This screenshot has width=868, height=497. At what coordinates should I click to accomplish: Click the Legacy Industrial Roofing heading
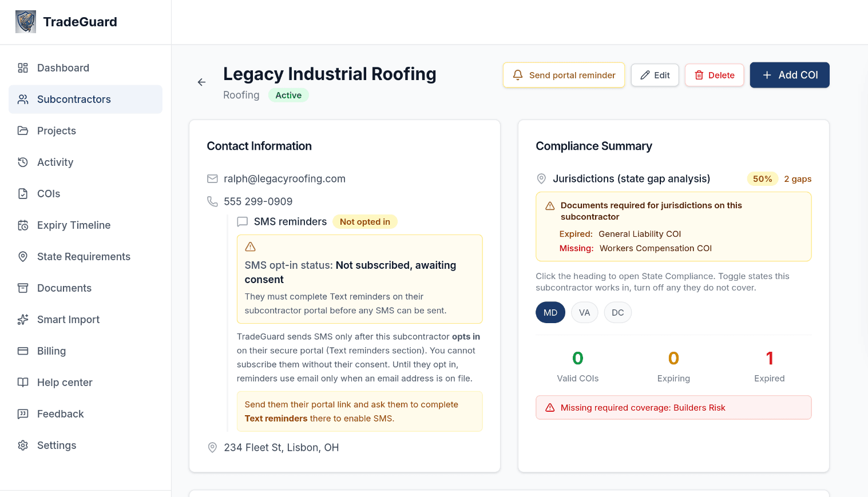[x=330, y=74]
